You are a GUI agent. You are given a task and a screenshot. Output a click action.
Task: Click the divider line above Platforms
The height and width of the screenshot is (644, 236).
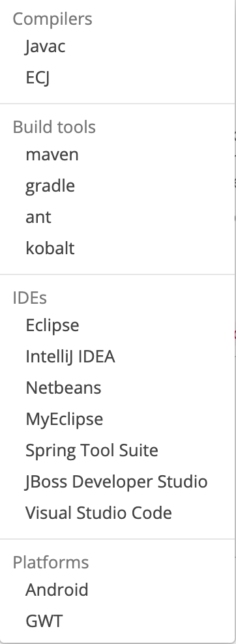117,539
